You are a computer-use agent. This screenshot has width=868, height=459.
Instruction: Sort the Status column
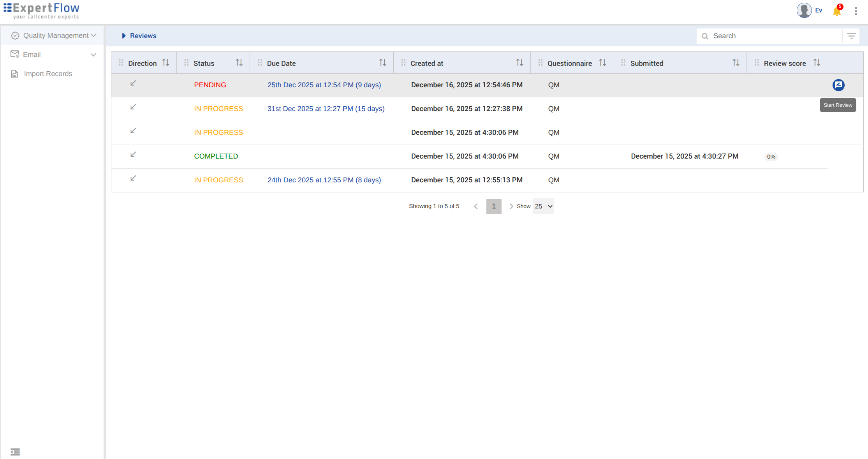point(239,63)
